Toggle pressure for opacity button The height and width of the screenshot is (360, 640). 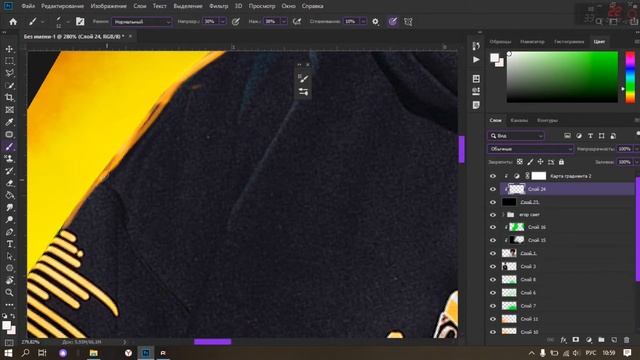[x=236, y=22]
